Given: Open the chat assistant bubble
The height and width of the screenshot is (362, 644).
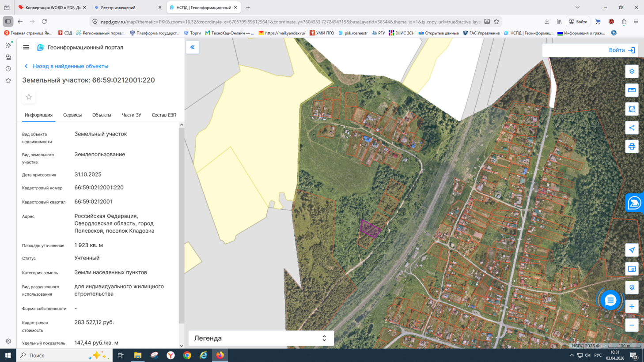Looking at the screenshot, I should pyautogui.click(x=610, y=300).
